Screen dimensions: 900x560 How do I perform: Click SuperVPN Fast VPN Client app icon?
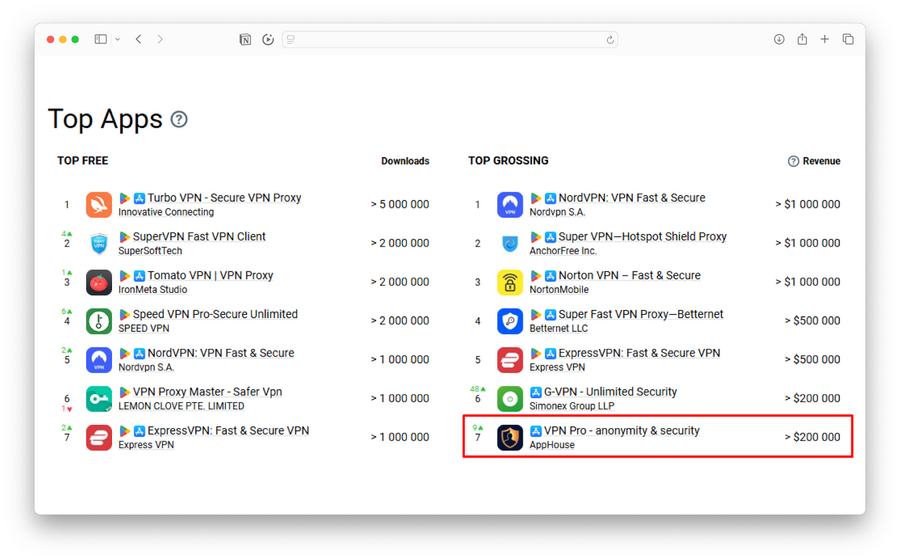(x=99, y=243)
